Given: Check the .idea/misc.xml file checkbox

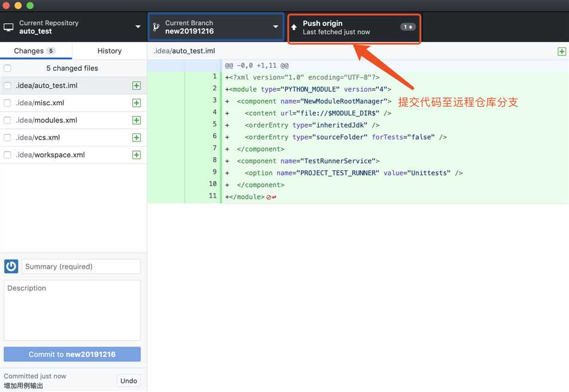Looking at the screenshot, I should (7, 103).
